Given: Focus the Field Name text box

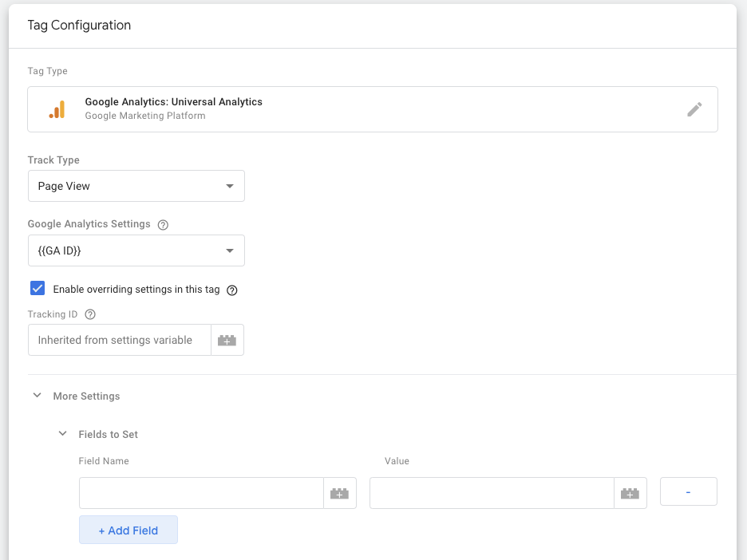Looking at the screenshot, I should click(x=202, y=493).
